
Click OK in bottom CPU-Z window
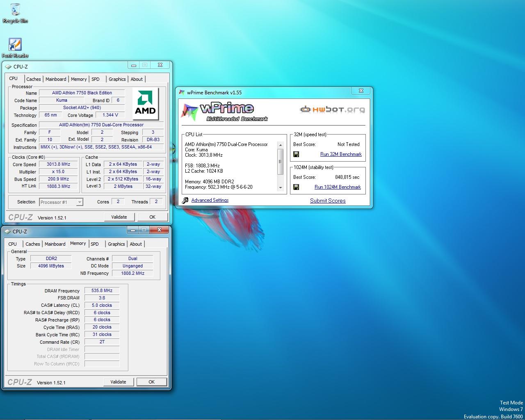(x=151, y=382)
